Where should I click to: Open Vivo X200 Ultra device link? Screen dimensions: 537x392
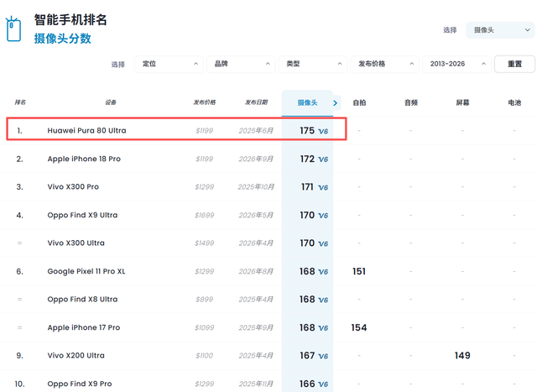point(76,355)
